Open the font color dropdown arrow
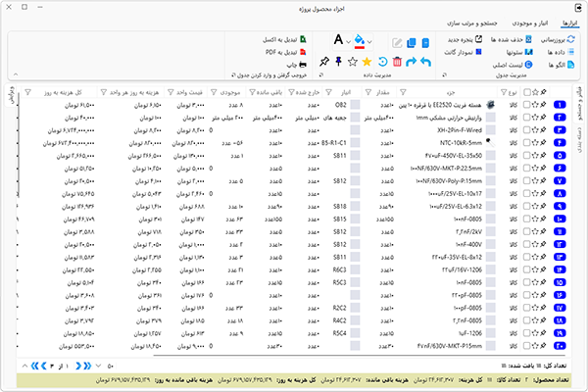Screen dimensions: 588x392 (350, 40)
